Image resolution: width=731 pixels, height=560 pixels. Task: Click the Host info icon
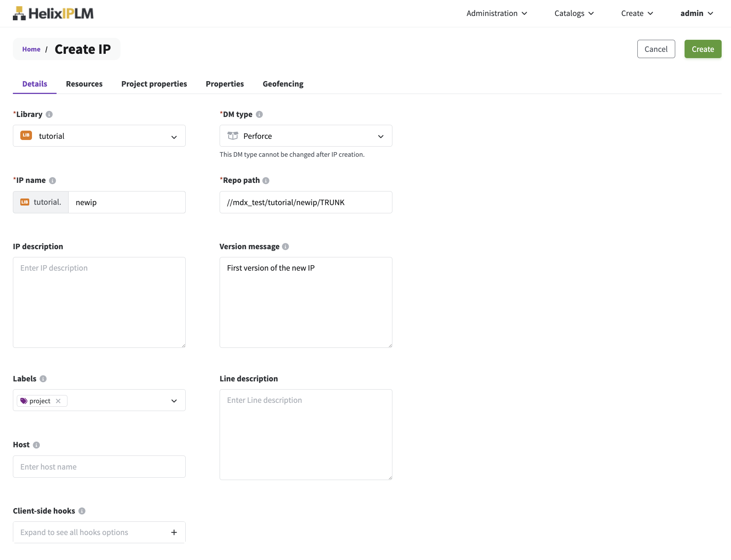click(36, 445)
